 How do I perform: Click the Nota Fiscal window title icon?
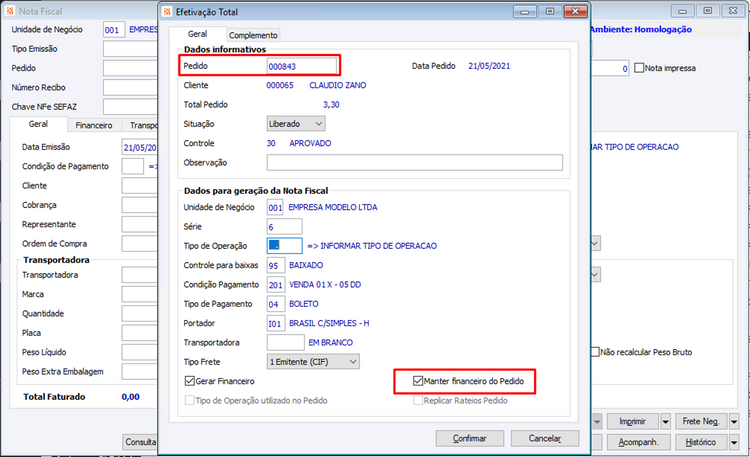[11, 11]
